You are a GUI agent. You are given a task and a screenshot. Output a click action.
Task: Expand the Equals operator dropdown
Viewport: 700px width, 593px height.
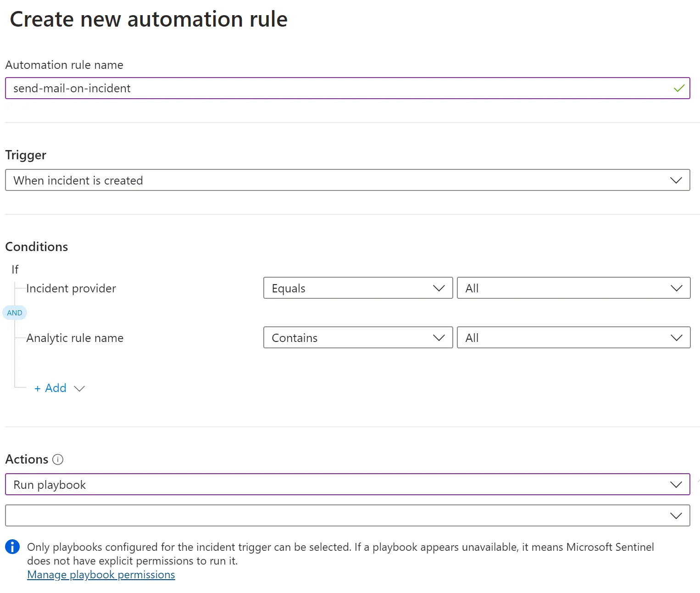358,288
